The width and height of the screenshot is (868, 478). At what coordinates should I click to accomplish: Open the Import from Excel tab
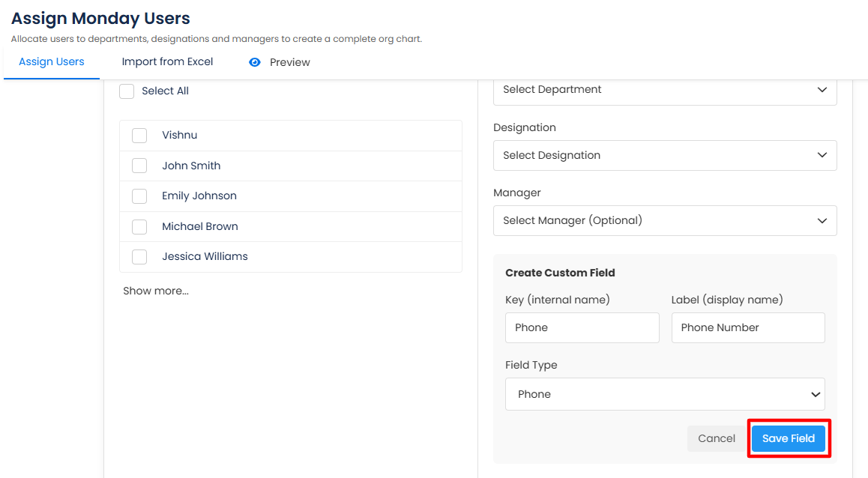[x=167, y=62]
